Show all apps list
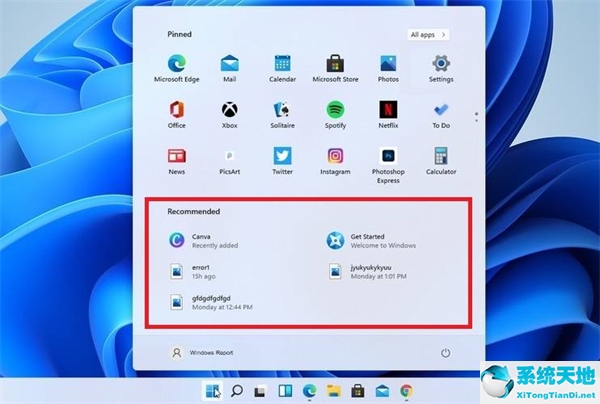Viewport: 600px width, 404px height. [428, 34]
